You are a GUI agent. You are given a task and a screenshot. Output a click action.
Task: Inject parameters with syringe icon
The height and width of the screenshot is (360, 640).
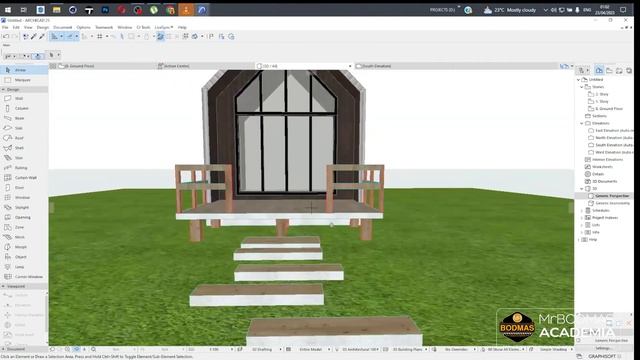click(x=42, y=36)
